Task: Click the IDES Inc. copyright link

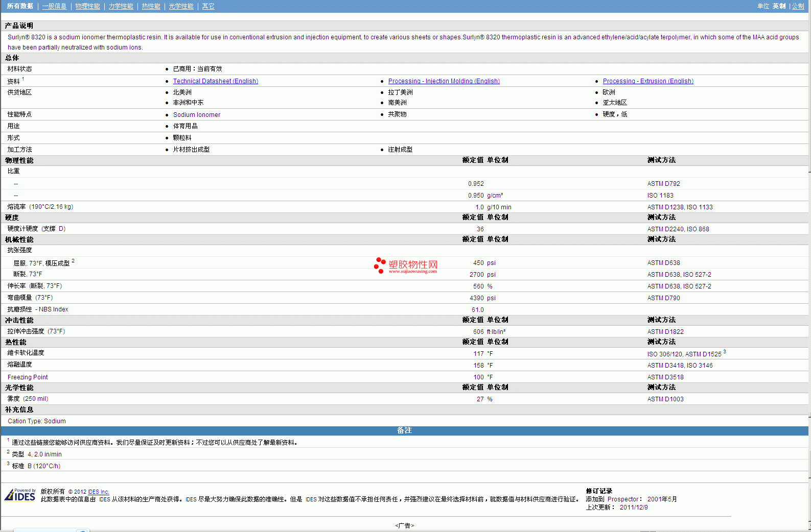Action: [x=98, y=492]
